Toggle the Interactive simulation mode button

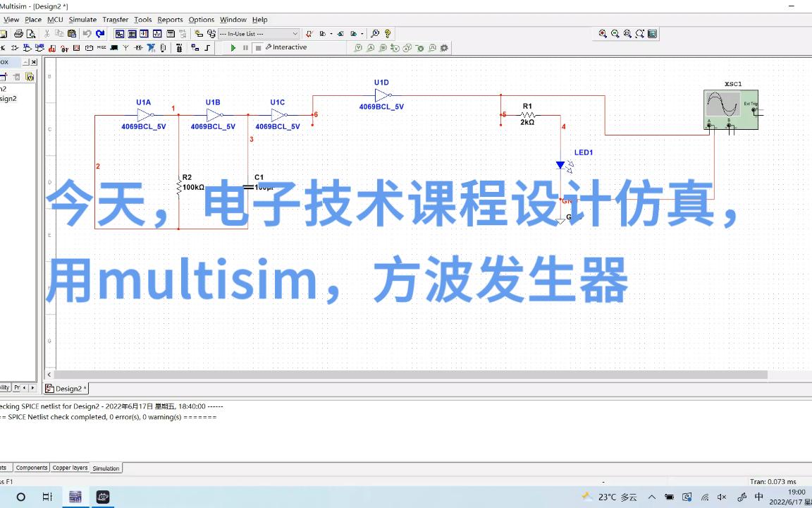tap(285, 47)
